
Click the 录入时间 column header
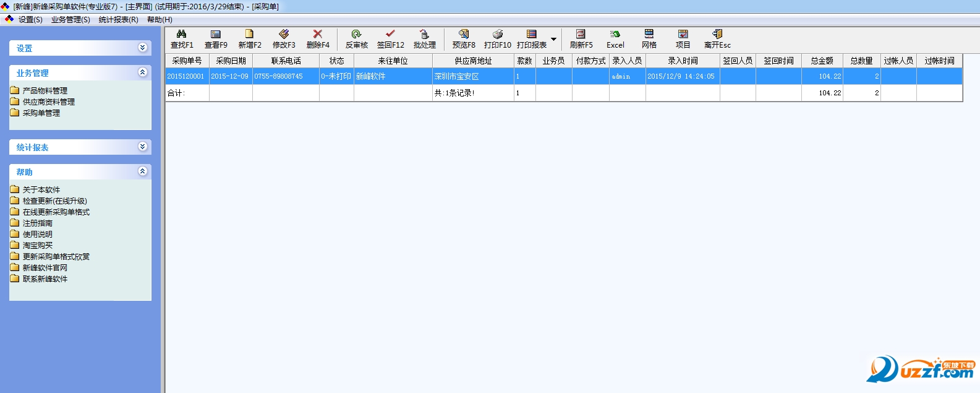pyautogui.click(x=683, y=61)
